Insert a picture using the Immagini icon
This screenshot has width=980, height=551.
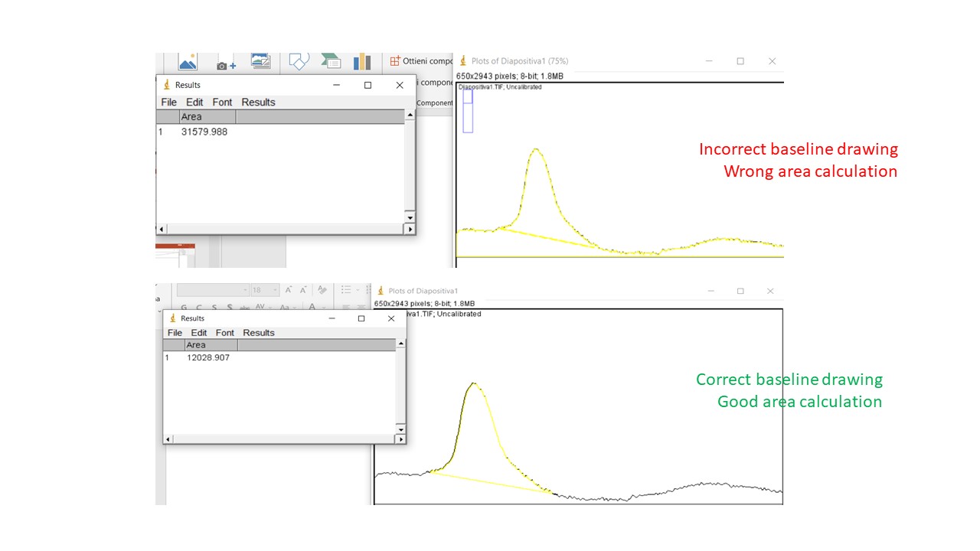point(188,63)
